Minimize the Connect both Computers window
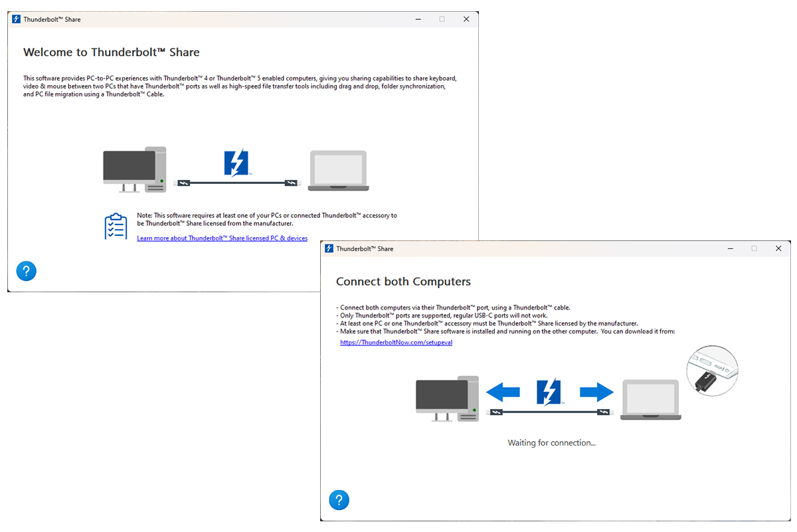Screen dimensions: 797x532 click(729, 248)
